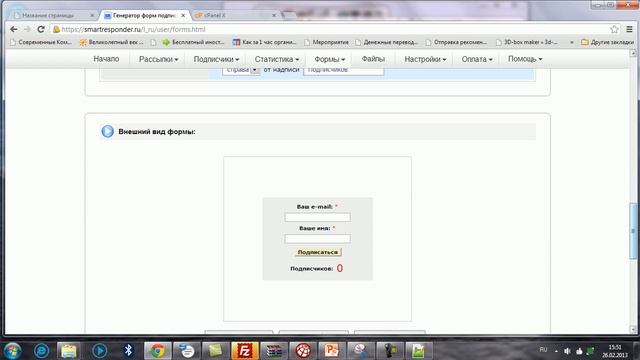This screenshot has width=640, height=360.
Task: Open PowerPoint from the taskbar
Action: [331, 351]
